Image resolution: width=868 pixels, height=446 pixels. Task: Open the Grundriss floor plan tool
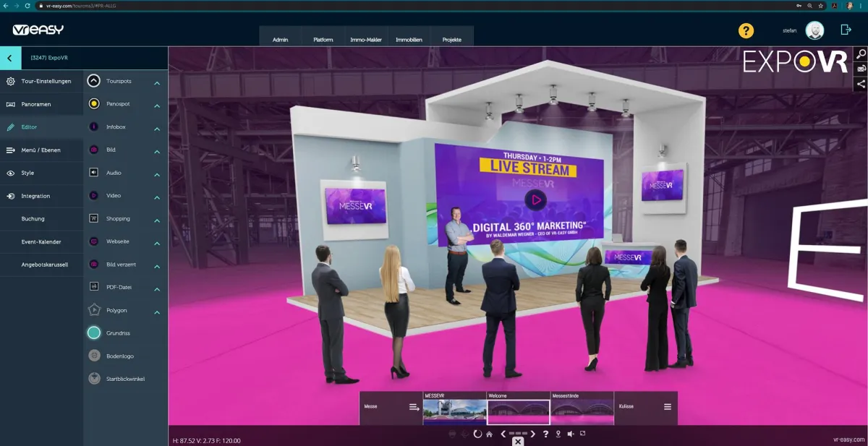click(93, 333)
